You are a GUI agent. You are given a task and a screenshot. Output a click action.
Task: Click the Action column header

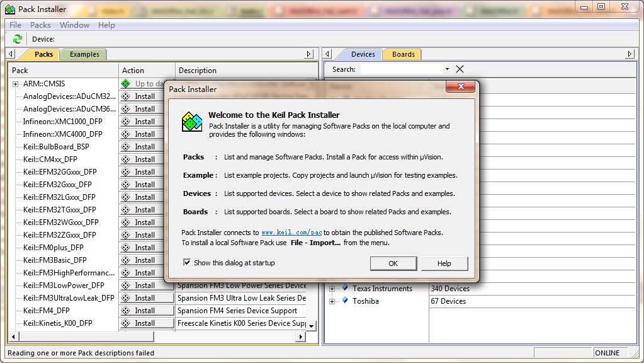[147, 71]
